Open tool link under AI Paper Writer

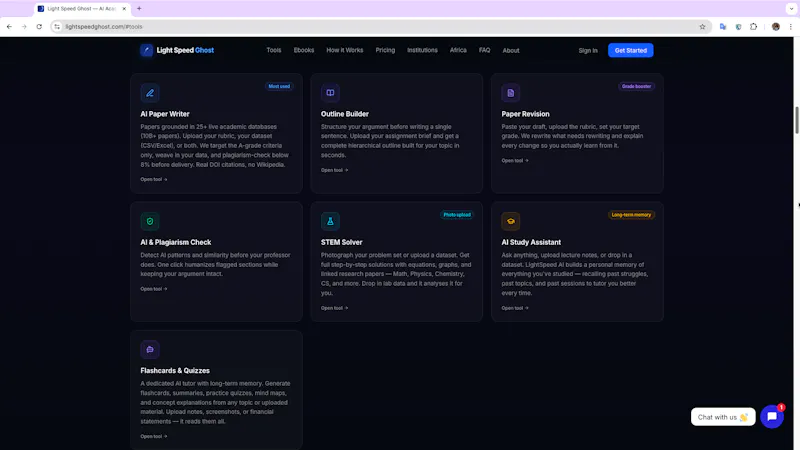[154, 179]
